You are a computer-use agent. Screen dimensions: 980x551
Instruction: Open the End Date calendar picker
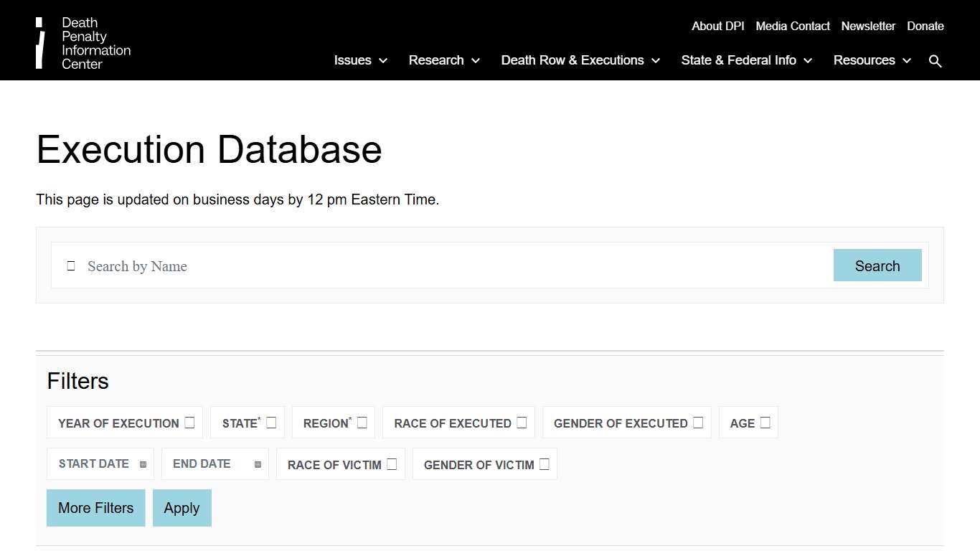click(257, 463)
